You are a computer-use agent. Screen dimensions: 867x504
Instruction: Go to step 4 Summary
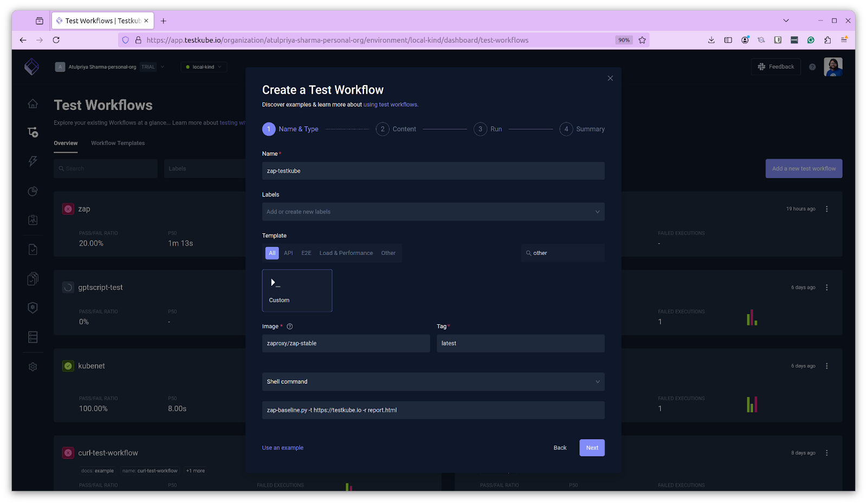click(x=583, y=129)
